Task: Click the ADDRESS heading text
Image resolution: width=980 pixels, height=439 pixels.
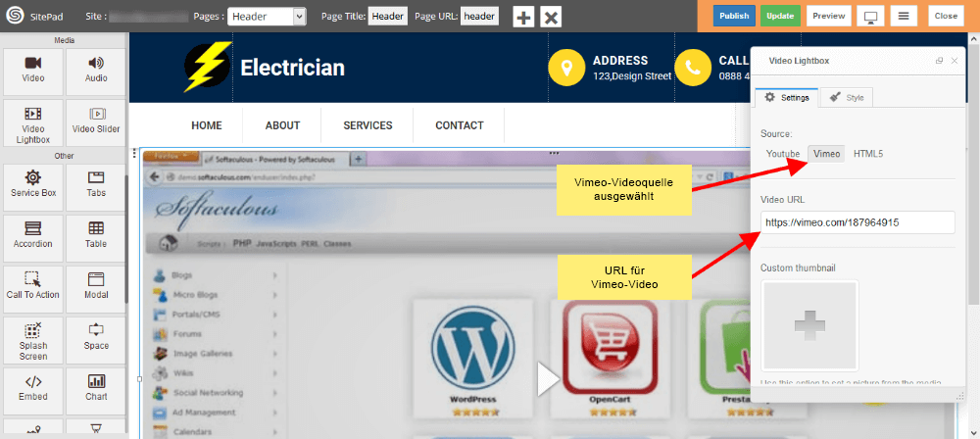Action: 620,61
